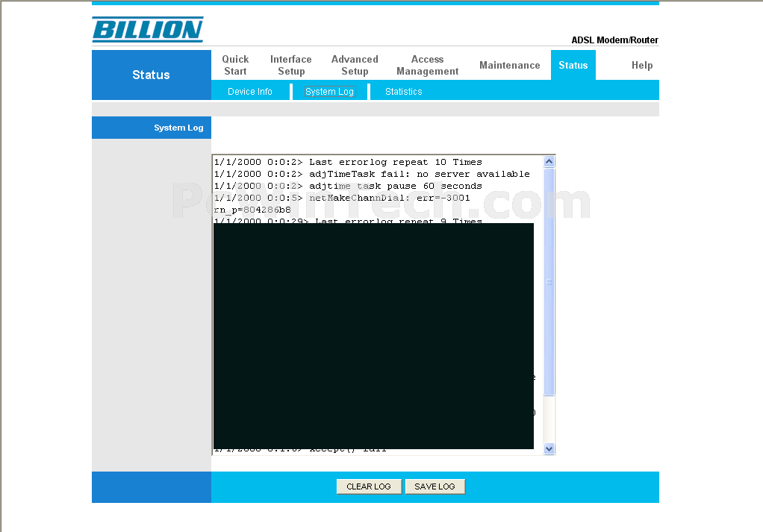Open the Interface Setup menu
This screenshot has height=532, width=763.
tap(290, 65)
